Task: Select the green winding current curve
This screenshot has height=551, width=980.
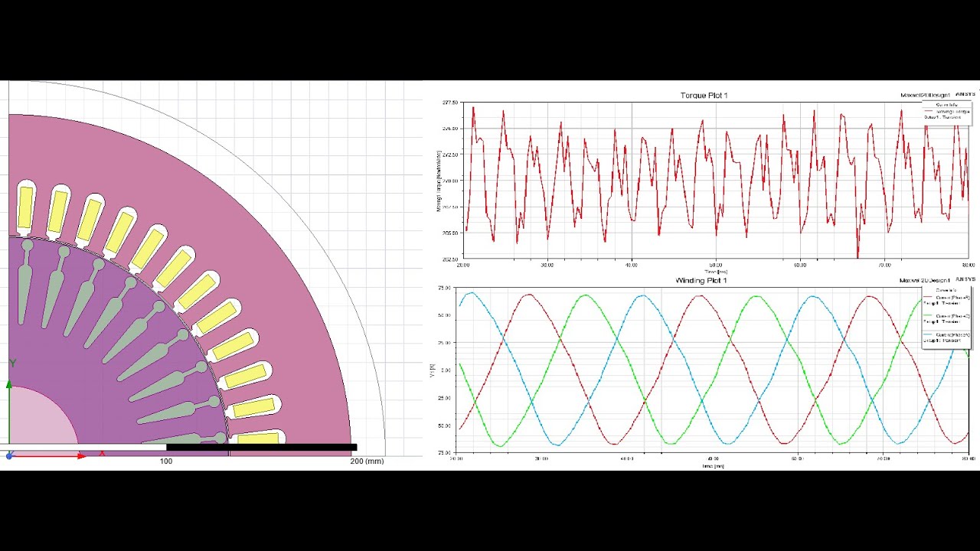Action: [587, 295]
